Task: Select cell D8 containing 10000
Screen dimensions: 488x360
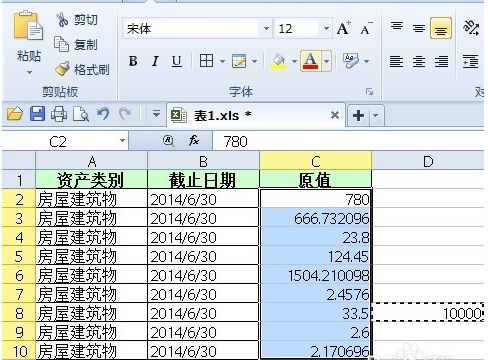Action: 428,313
